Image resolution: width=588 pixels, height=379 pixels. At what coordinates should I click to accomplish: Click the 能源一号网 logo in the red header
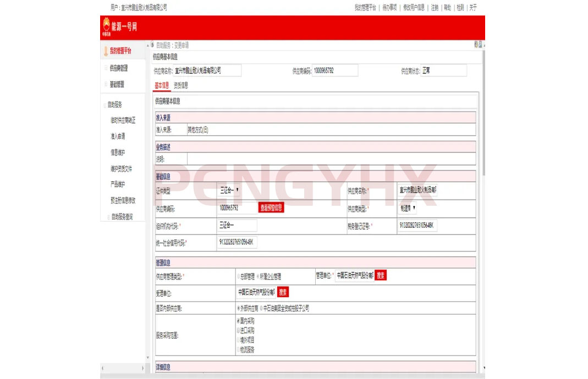(x=119, y=27)
